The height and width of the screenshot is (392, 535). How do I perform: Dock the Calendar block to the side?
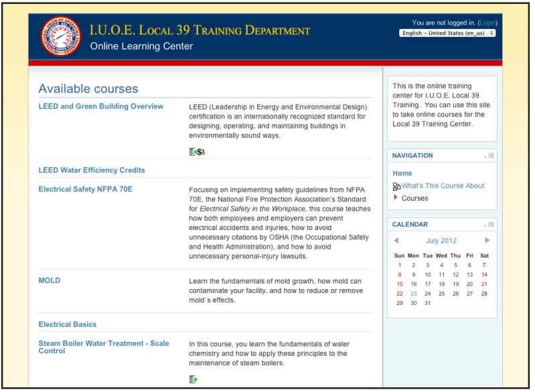491,225
